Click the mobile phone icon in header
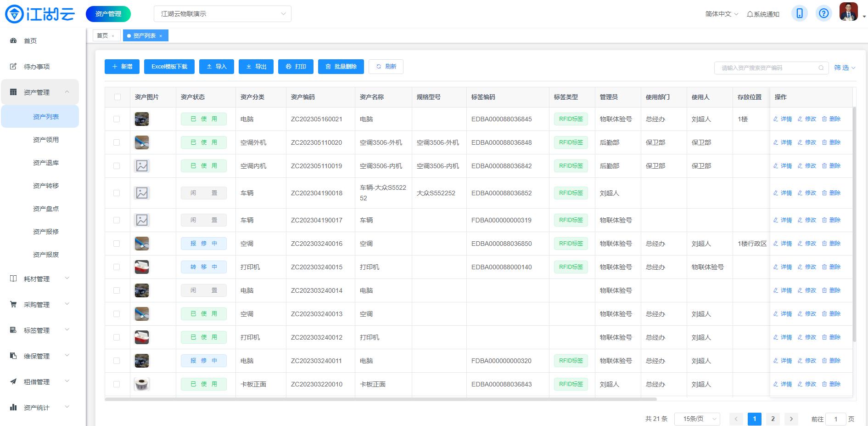868x426 pixels. click(x=799, y=13)
